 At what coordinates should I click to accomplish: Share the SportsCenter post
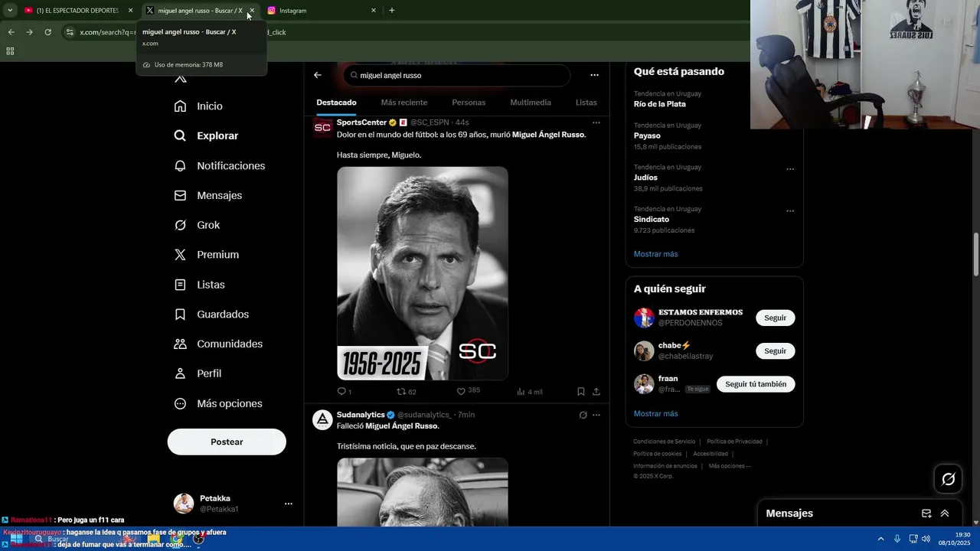(596, 392)
